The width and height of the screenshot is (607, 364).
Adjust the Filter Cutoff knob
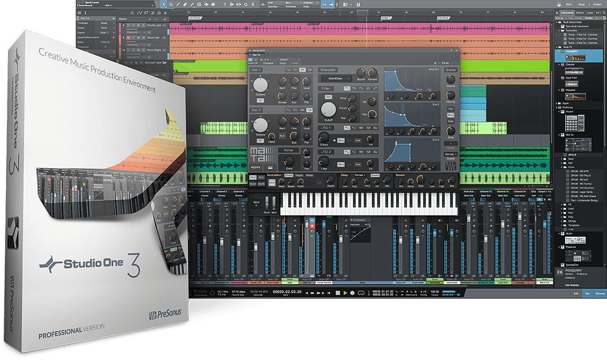tap(329, 110)
